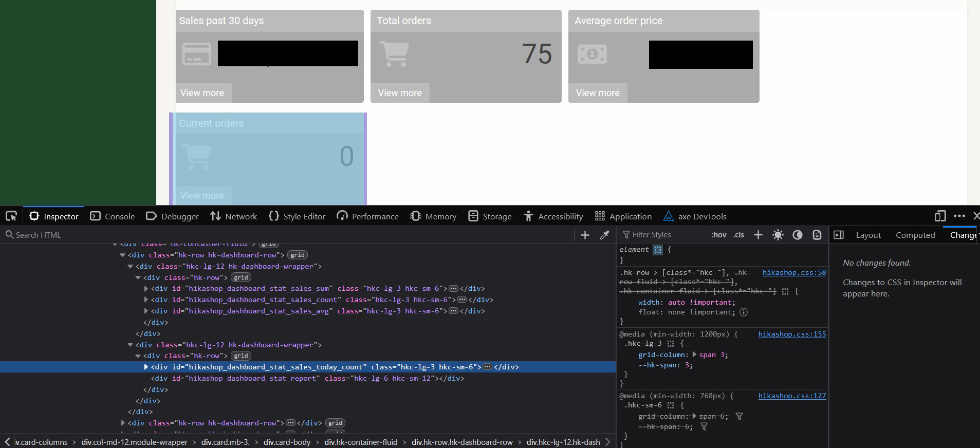The width and height of the screenshot is (980, 448).
Task: Activate the element picker tool
Action: [x=11, y=216]
